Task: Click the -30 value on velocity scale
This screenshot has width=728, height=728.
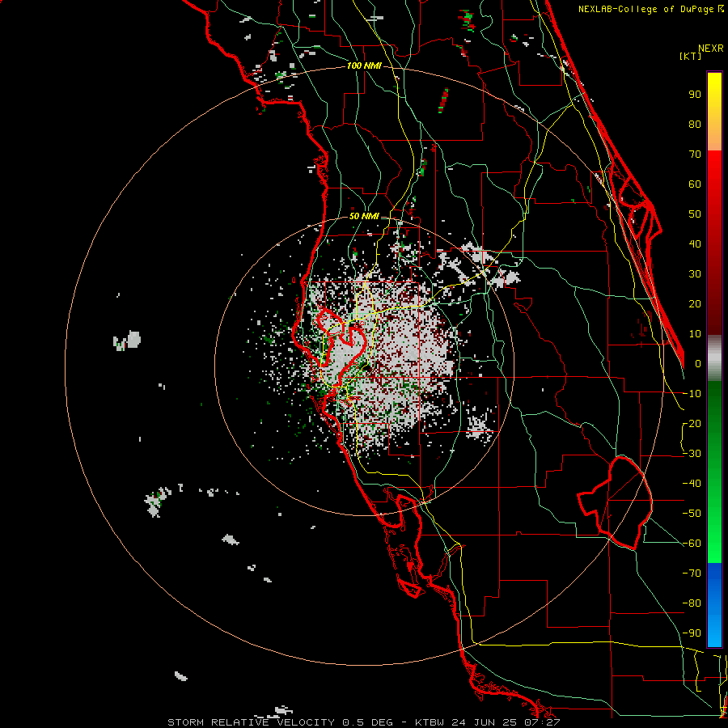Action: [692, 454]
